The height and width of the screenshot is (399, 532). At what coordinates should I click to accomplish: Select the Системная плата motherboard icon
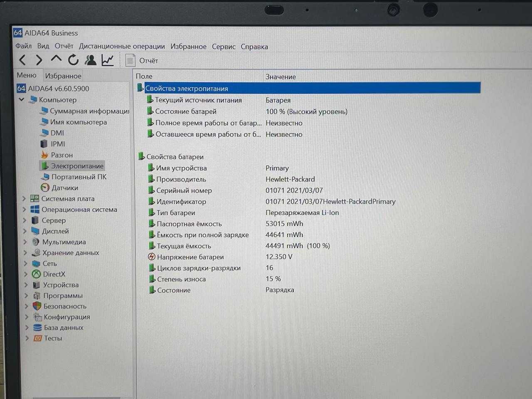pyautogui.click(x=35, y=199)
